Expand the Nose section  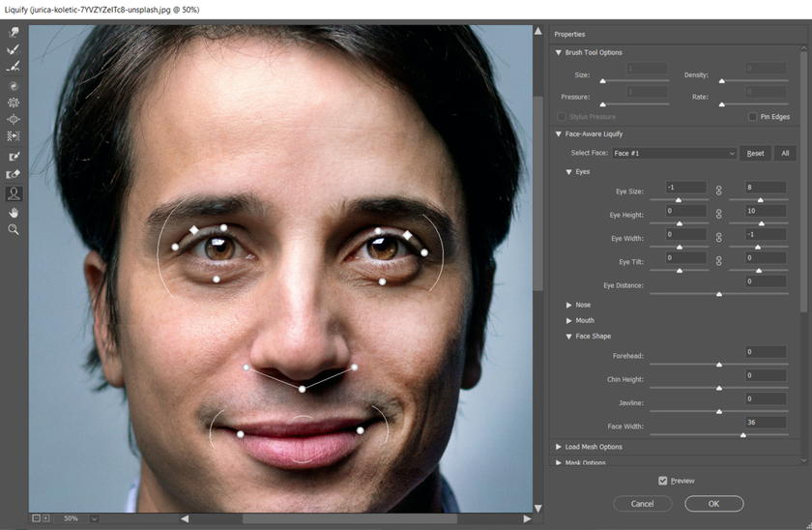point(569,306)
